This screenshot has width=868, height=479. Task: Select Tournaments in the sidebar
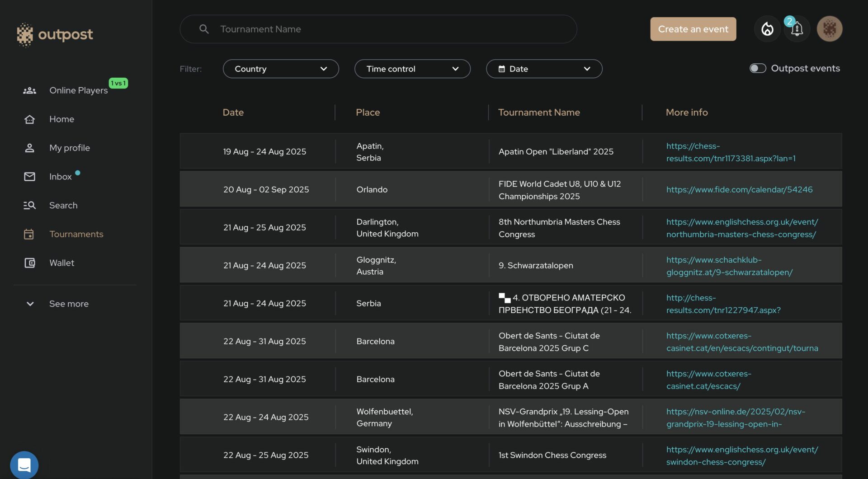[76, 234]
